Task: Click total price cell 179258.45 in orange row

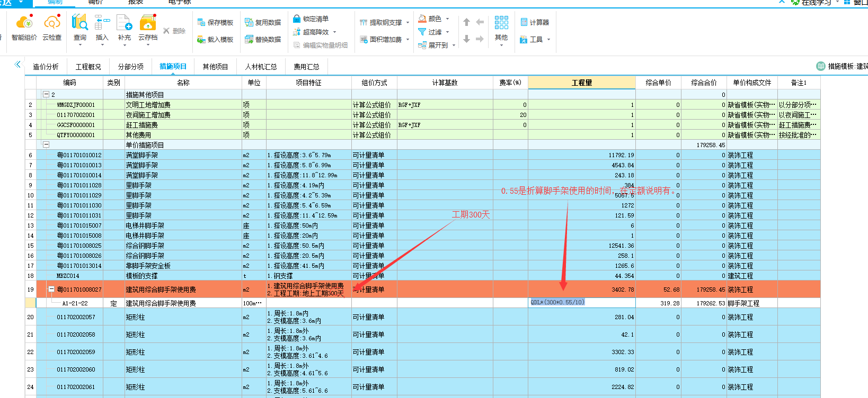Action: pyautogui.click(x=704, y=290)
